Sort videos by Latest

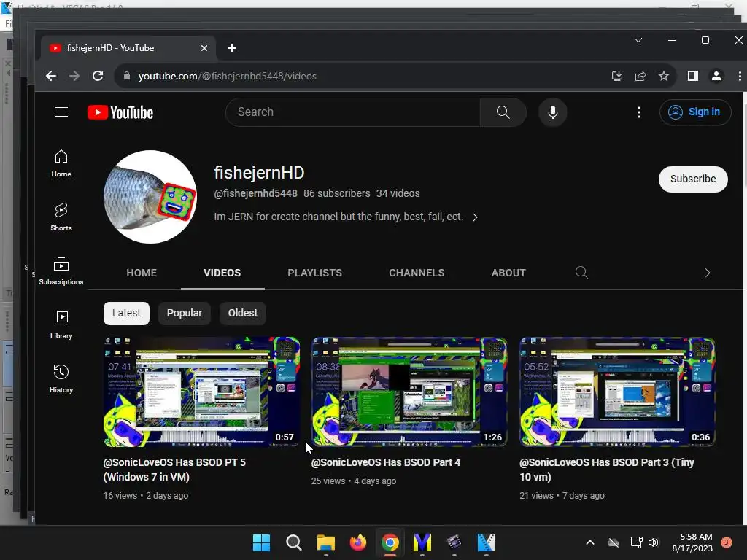pyautogui.click(x=126, y=314)
